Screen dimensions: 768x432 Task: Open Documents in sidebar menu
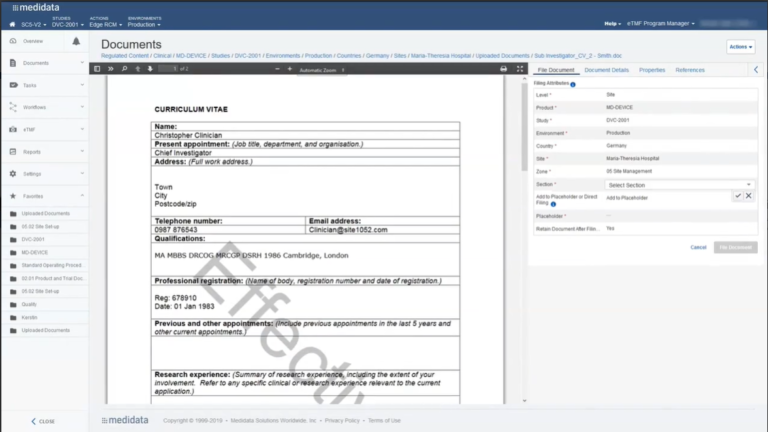click(36, 63)
